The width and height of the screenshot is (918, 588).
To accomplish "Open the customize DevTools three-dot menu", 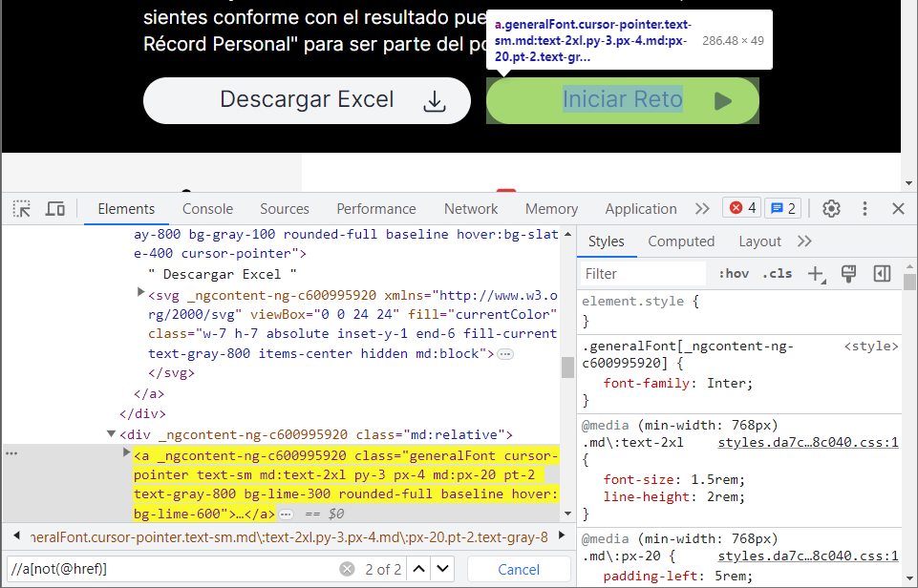I will [x=865, y=208].
